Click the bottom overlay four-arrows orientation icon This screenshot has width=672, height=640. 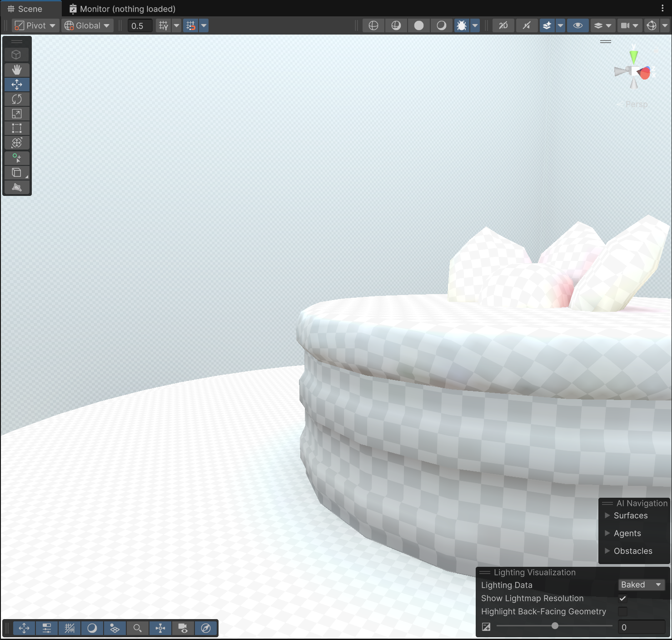coord(160,628)
